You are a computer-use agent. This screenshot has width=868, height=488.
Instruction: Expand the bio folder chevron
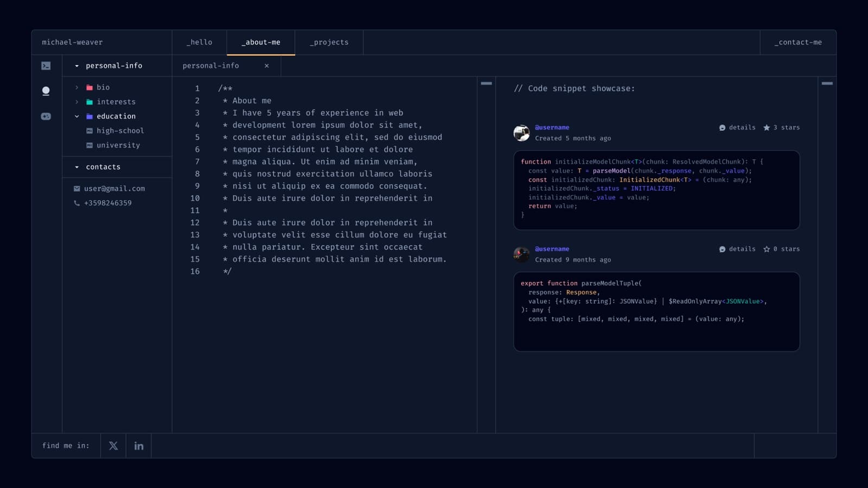click(x=76, y=87)
